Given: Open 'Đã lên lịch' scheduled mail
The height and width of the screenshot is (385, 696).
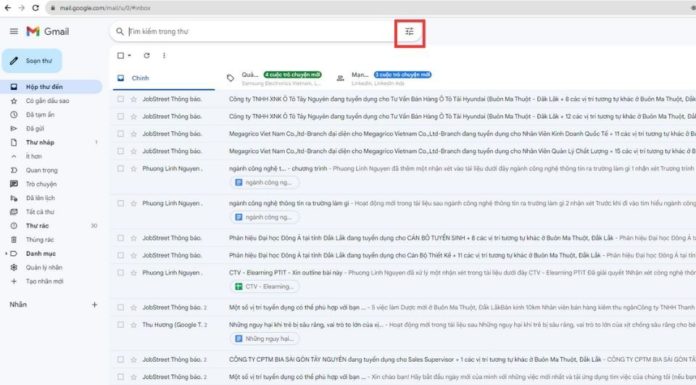Looking at the screenshot, I should click(x=40, y=198).
